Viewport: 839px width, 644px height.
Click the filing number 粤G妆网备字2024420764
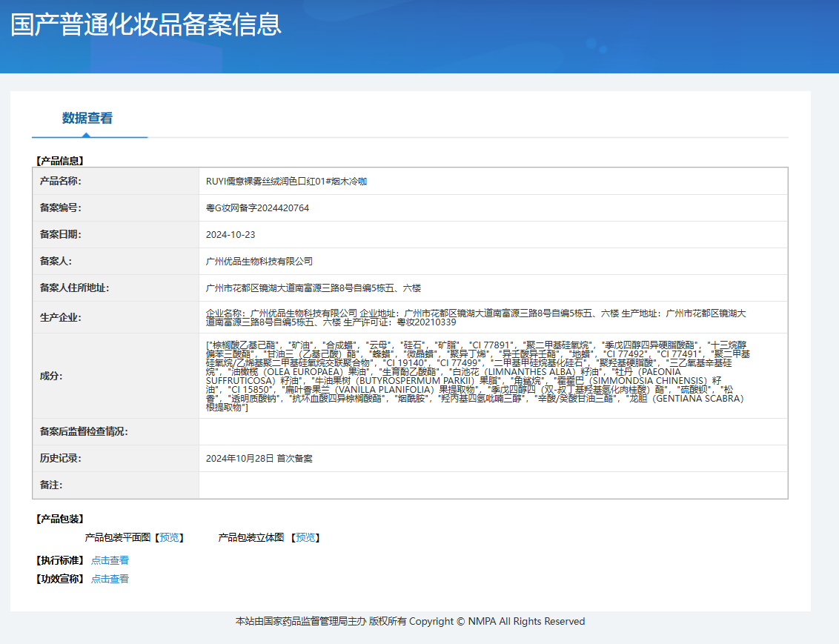[x=257, y=208]
